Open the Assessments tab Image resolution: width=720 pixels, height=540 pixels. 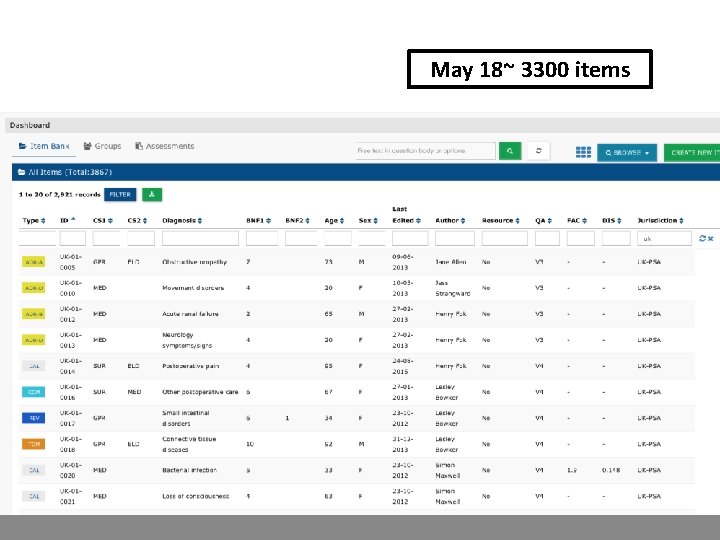(x=164, y=146)
